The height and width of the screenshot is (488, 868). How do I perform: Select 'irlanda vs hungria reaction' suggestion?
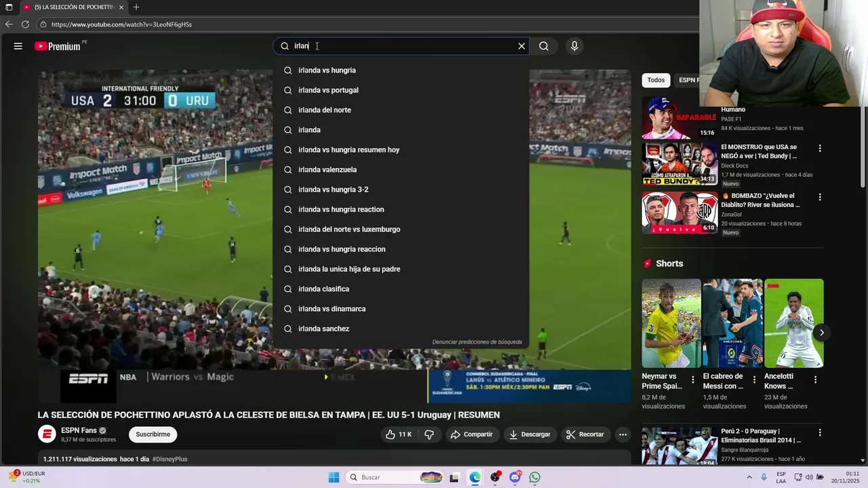401,209
